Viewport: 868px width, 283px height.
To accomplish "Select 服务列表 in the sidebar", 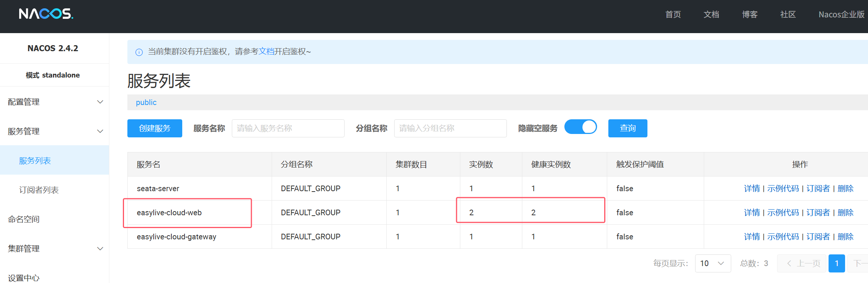I will (54, 160).
